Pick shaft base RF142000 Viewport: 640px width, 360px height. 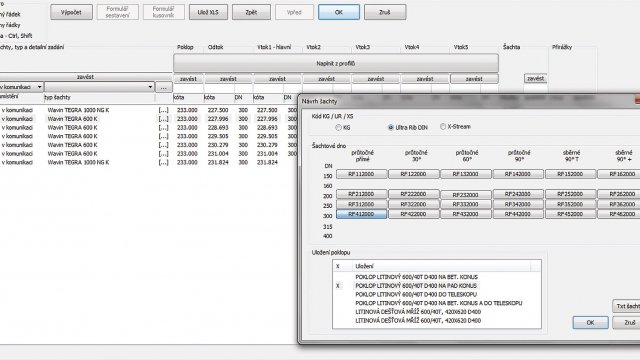click(518, 174)
